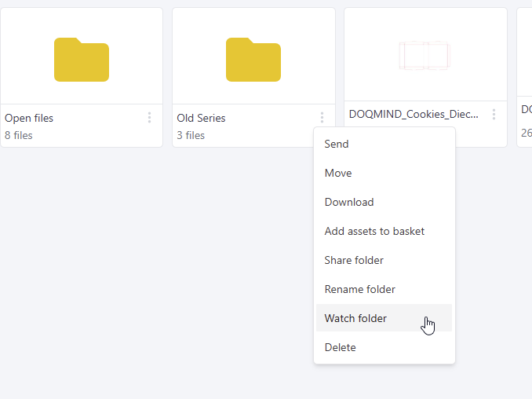
Task: Open the three-dot menu for Open files
Action: coord(149,118)
